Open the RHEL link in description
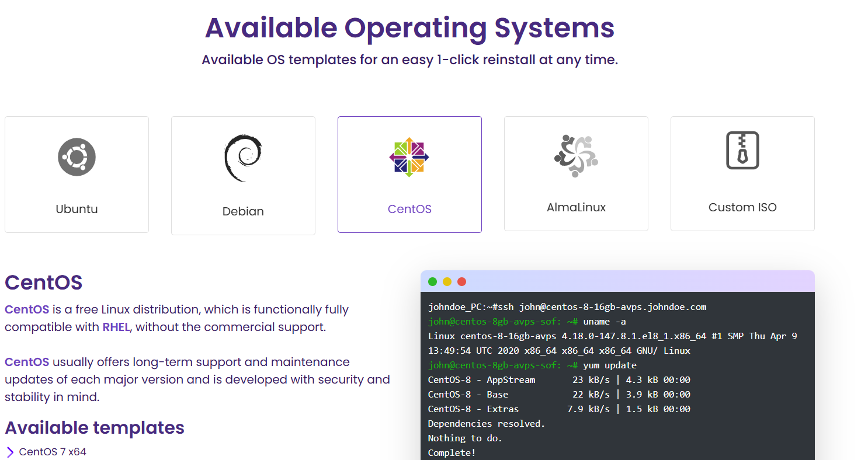This screenshot has width=868, height=460. coord(116,327)
